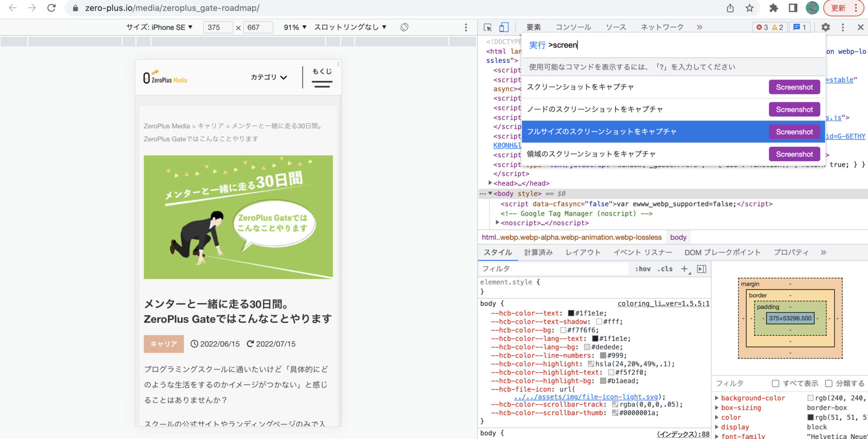Screen dimensions: 868x439
Task: Open the もくじ hamburger menu
Action: tap(322, 77)
